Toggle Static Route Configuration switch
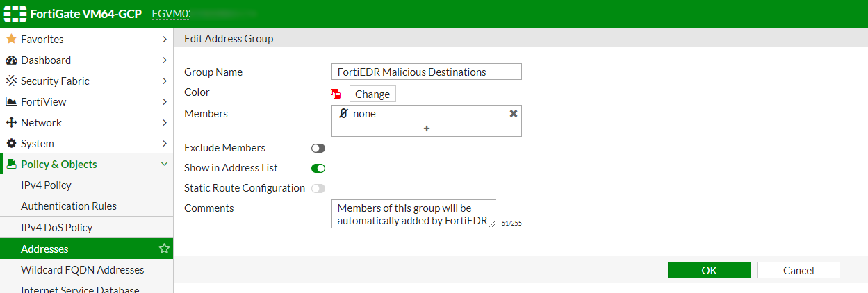Image resolution: width=868 pixels, height=293 pixels. (x=318, y=188)
